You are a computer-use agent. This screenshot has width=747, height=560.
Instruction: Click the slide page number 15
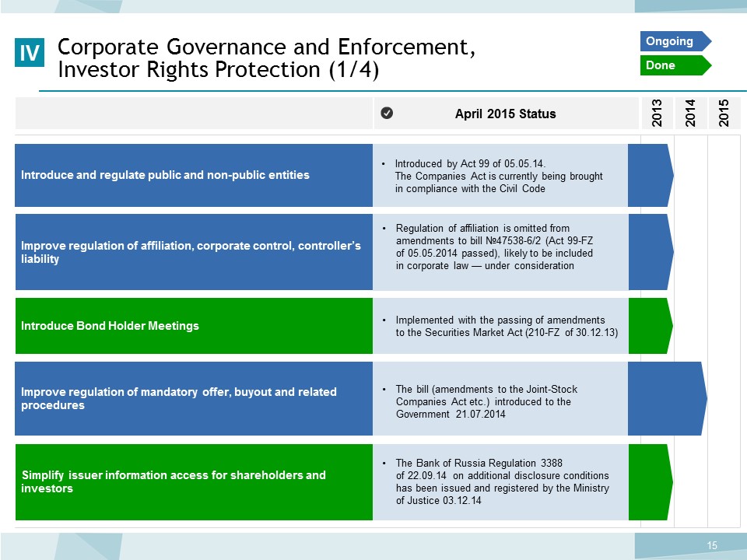coord(712,545)
